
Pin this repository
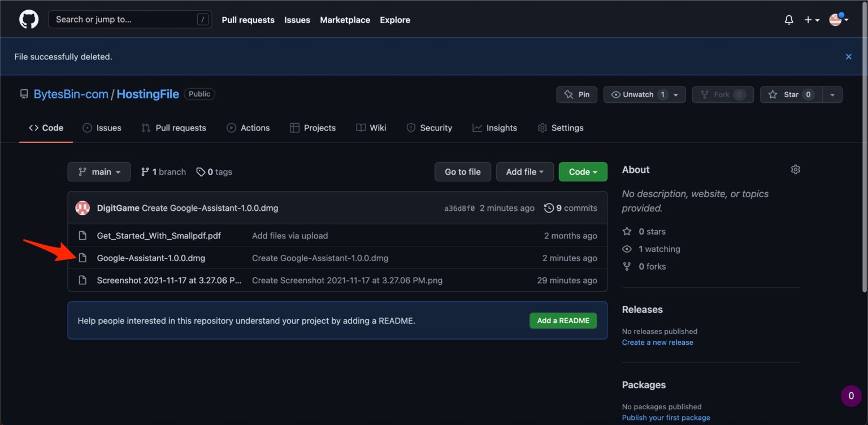pyautogui.click(x=576, y=94)
